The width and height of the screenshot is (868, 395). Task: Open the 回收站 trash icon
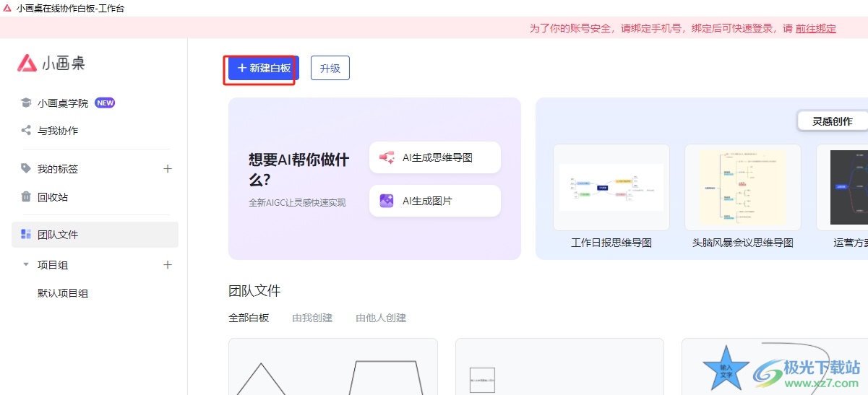tap(26, 196)
